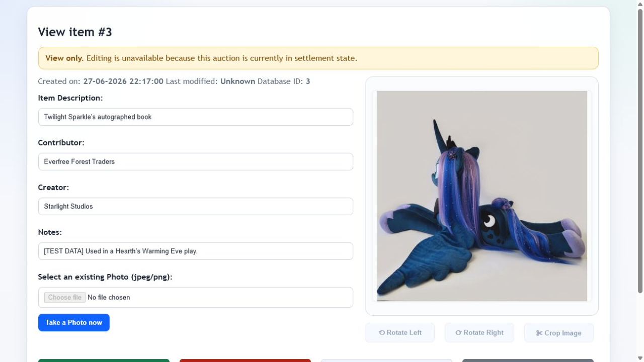This screenshot has height=362, width=644.
Task: Click the 'Unknown' last modified value
Action: (237, 81)
